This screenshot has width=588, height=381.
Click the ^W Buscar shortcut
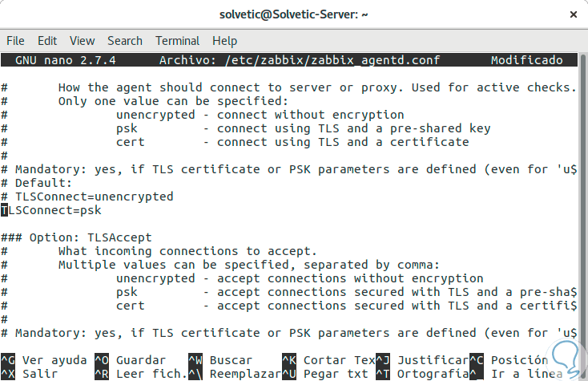point(220,360)
